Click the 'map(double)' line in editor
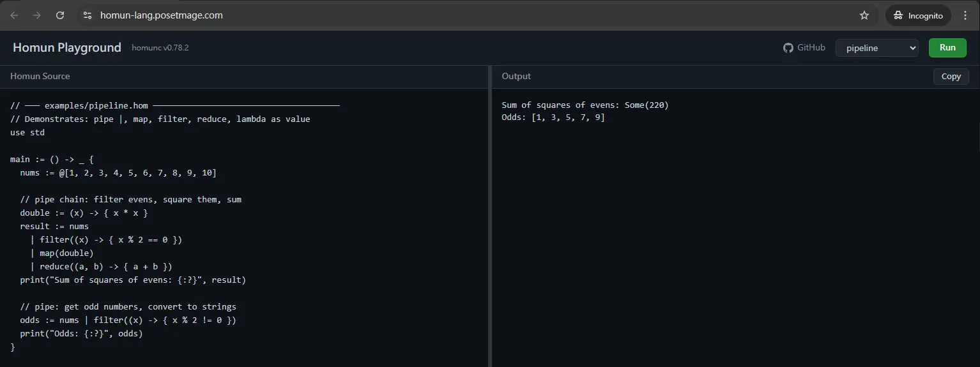The height and width of the screenshot is (367, 980). [x=66, y=253]
